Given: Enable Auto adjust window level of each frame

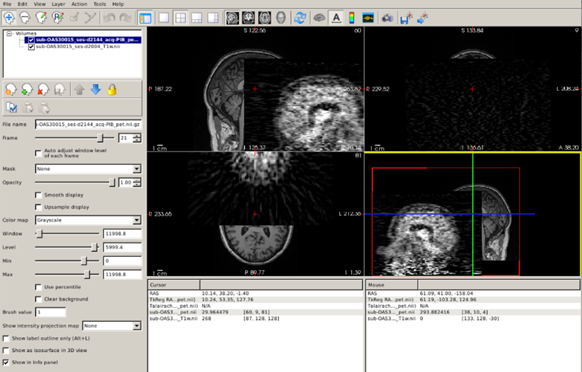Looking at the screenshot, I should tap(38, 153).
